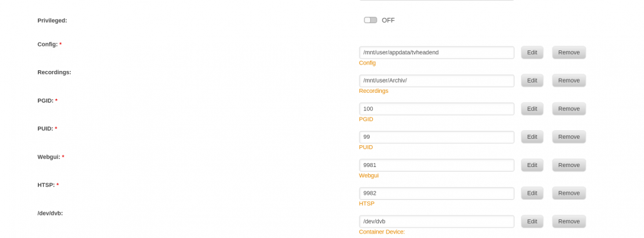644x238 pixels.
Task: Click Edit button for Config path
Action: pos(532,53)
